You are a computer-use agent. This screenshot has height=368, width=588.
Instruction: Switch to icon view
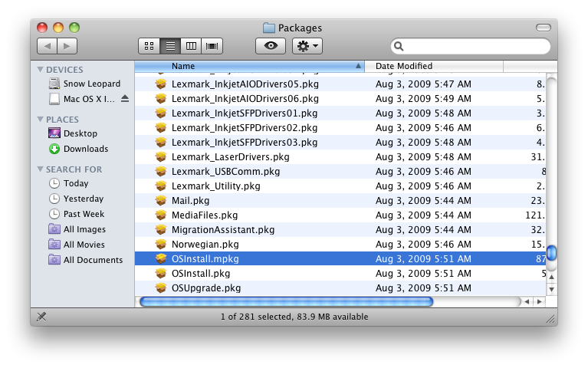[149, 46]
